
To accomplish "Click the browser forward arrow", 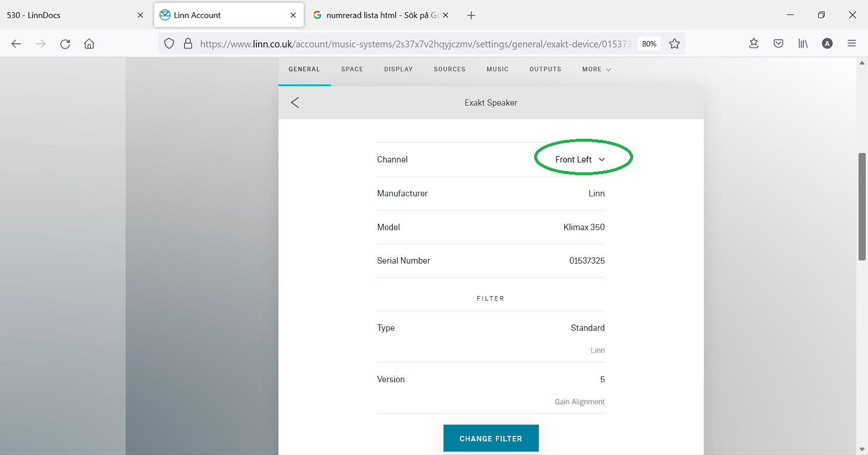I will tap(41, 43).
